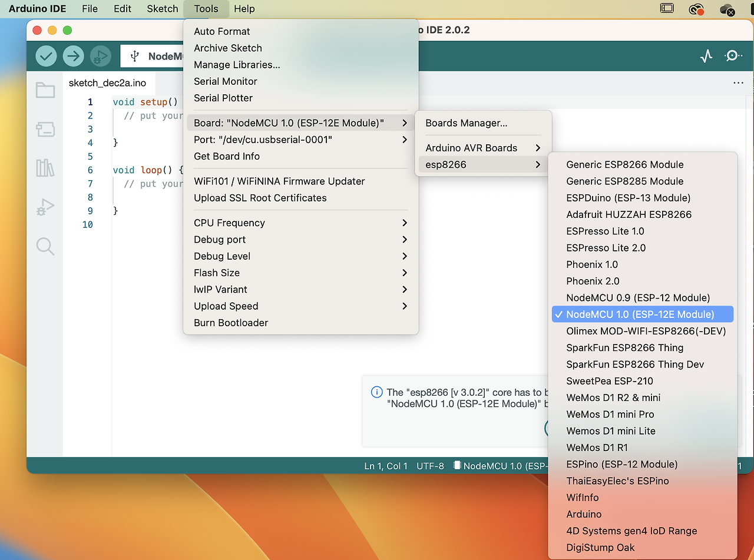Click the Creative Cloud icon in the menu bar
Image resolution: width=754 pixels, height=560 pixels.
pos(697,9)
